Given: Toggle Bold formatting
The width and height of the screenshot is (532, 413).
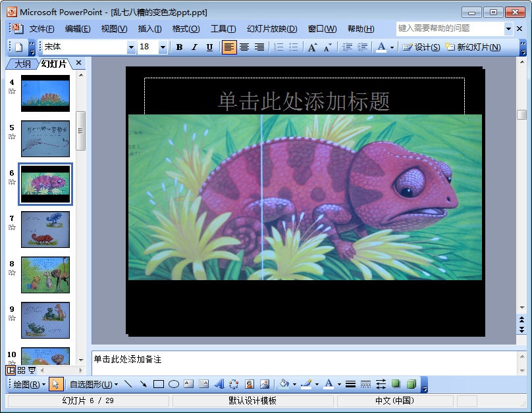Looking at the screenshot, I should [x=180, y=47].
